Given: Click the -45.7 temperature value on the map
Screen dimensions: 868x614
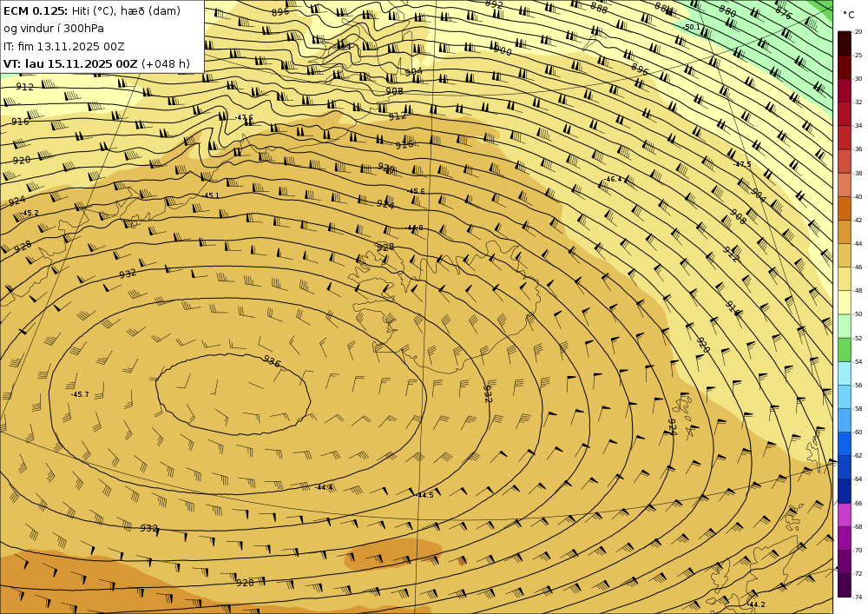Looking at the screenshot, I should click(x=80, y=394).
